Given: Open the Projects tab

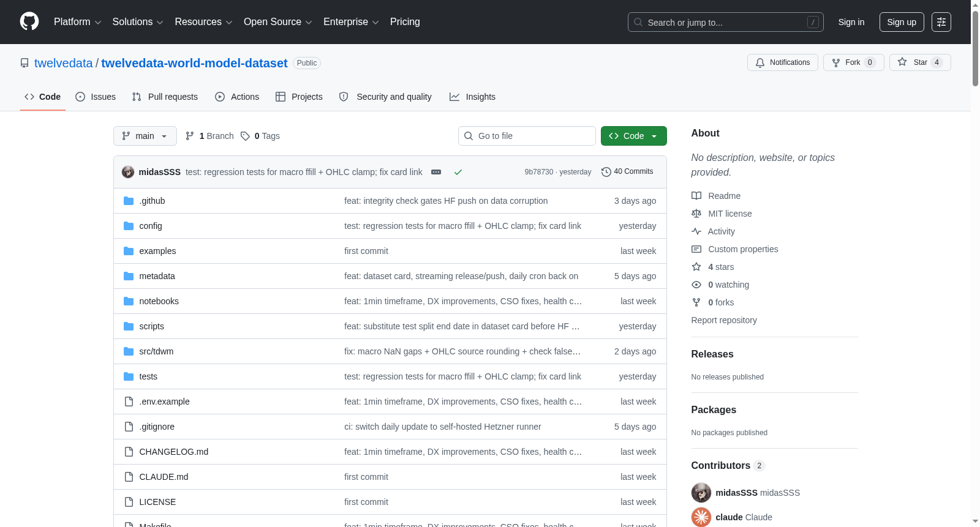Looking at the screenshot, I should pyautogui.click(x=299, y=97).
